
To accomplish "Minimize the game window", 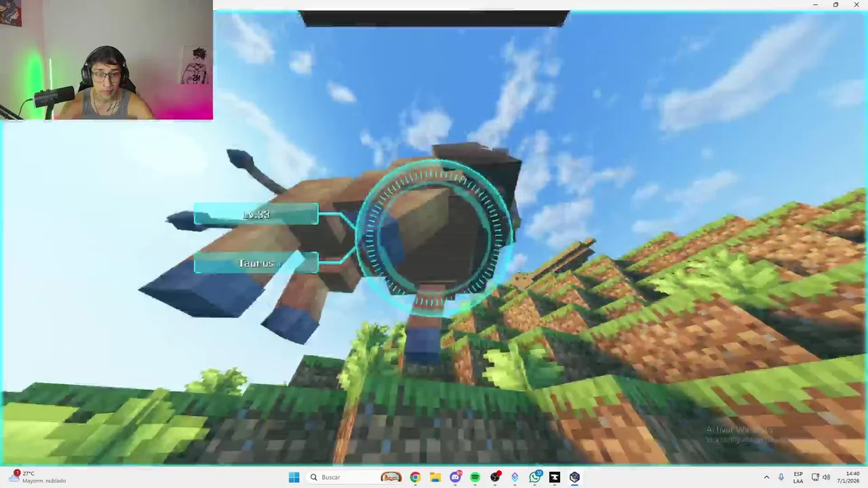I will tap(815, 5).
